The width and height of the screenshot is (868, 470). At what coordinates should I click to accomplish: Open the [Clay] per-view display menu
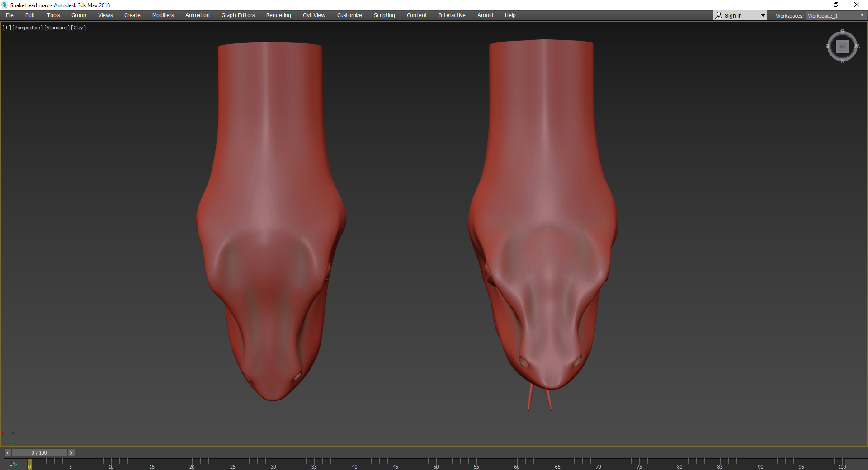pos(78,28)
